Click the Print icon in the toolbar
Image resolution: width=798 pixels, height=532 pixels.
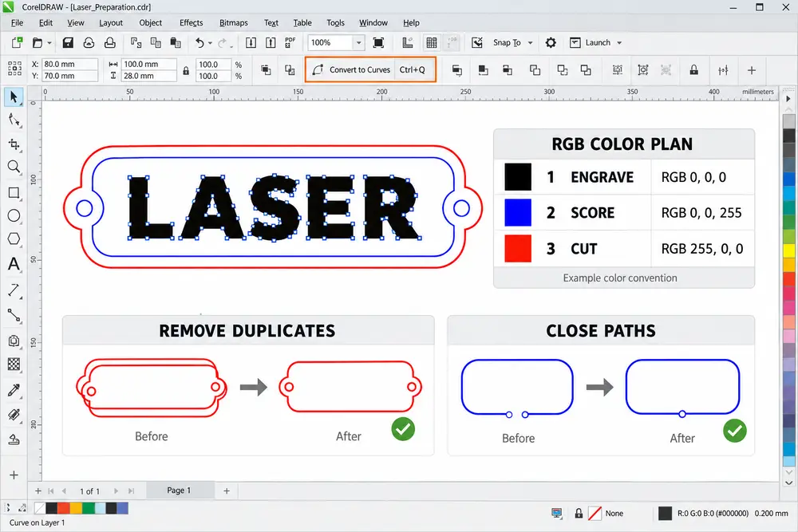pyautogui.click(x=110, y=43)
